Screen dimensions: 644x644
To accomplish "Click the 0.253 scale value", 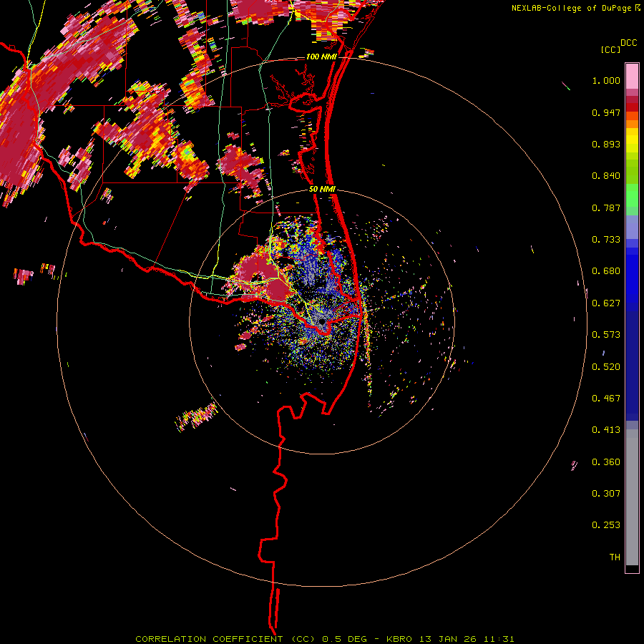I will pos(606,525).
